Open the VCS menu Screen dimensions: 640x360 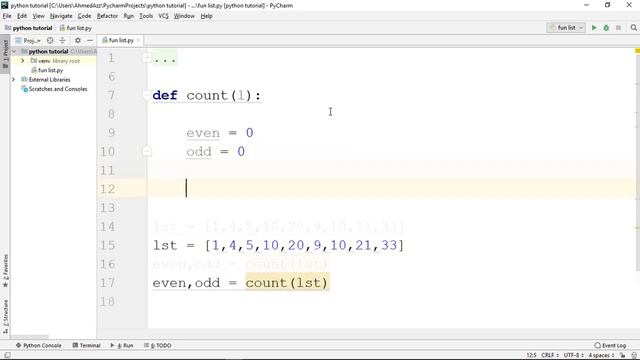tap(163, 16)
